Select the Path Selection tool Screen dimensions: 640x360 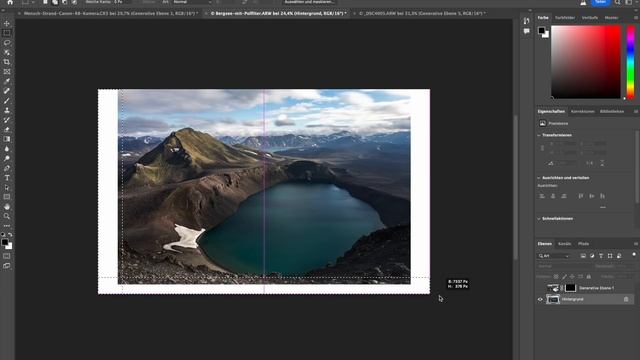click(7, 187)
